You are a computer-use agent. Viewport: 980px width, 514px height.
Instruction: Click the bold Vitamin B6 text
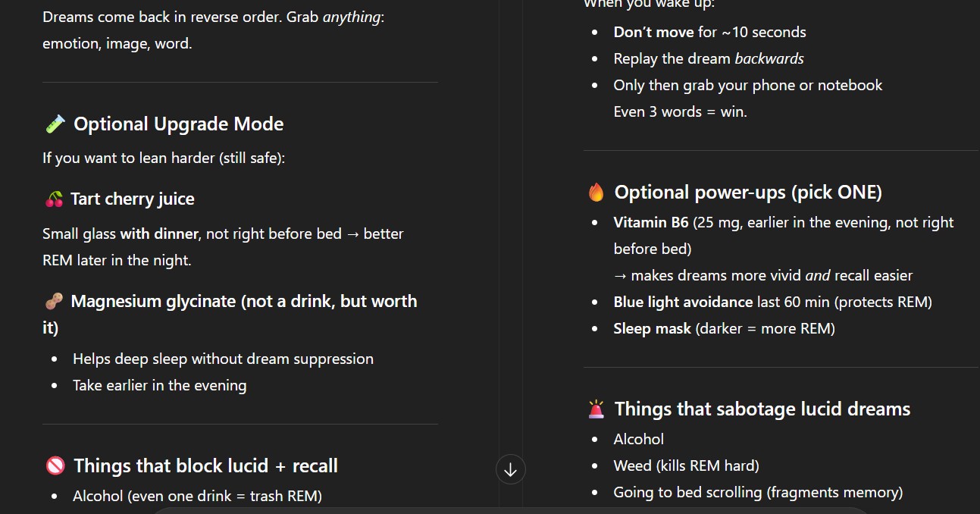[x=651, y=222]
